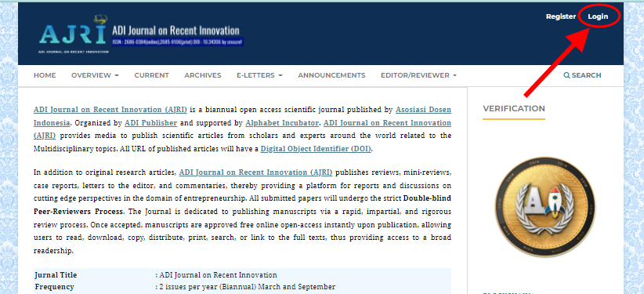Click the '2 issues per year' frequency value
The height and width of the screenshot is (294, 644).
pos(247,287)
